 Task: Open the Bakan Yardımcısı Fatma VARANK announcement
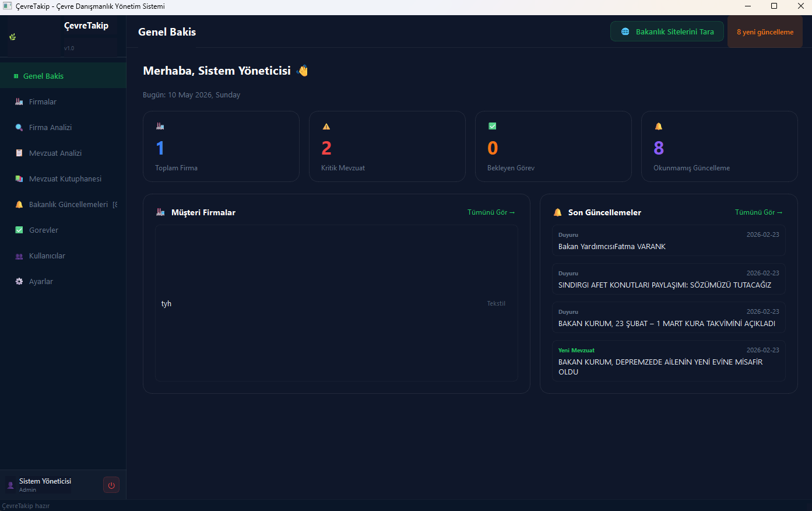[x=669, y=241]
